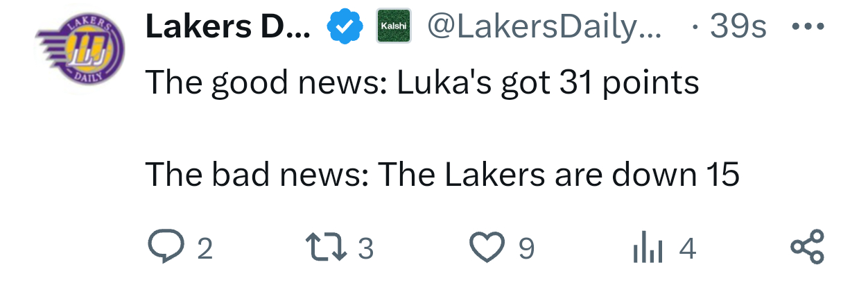868x285 pixels.
Task: Open the three-dot more options menu
Action: [808, 27]
